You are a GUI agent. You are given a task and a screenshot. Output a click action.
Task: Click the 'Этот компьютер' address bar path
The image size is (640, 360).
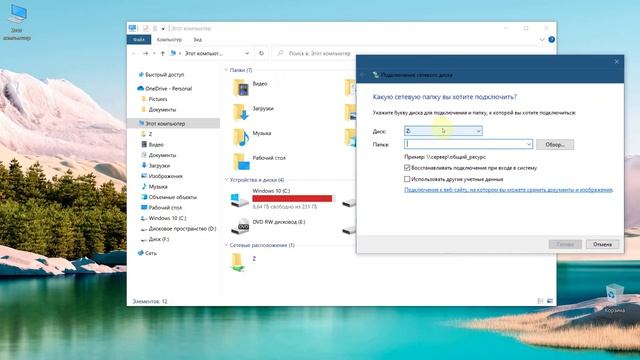tap(204, 53)
